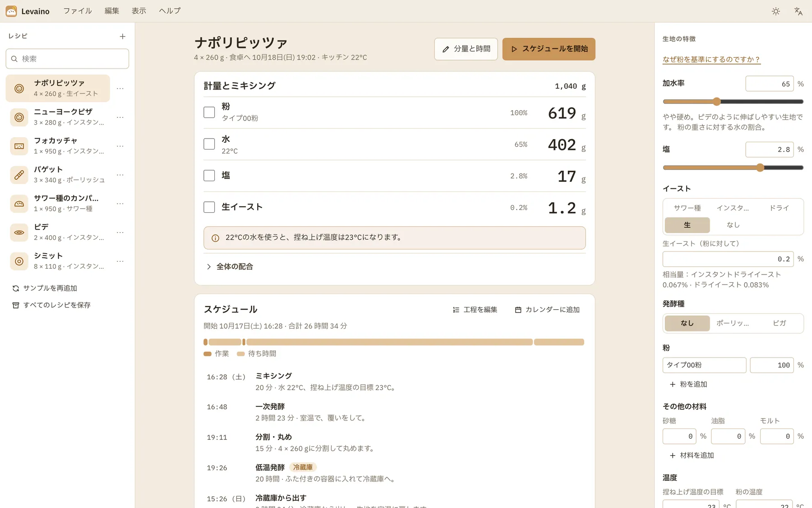Screen dimensions: 812x508
Task: Open the 表示 menu
Action: click(139, 11)
